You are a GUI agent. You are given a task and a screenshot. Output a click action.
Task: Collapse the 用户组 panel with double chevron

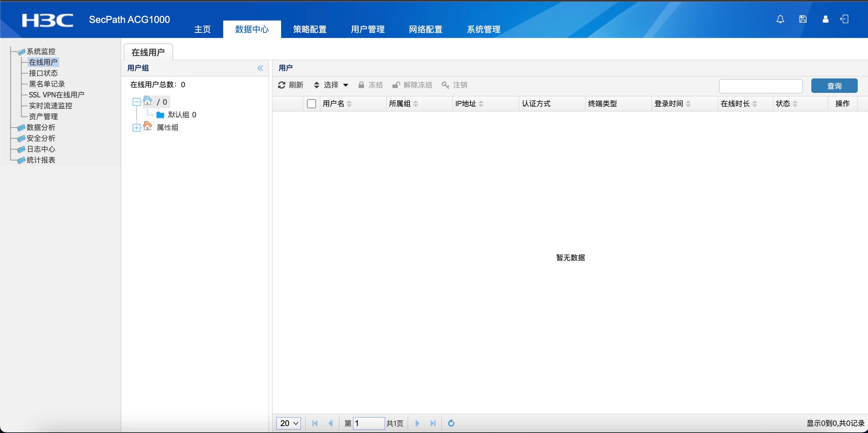(x=260, y=68)
